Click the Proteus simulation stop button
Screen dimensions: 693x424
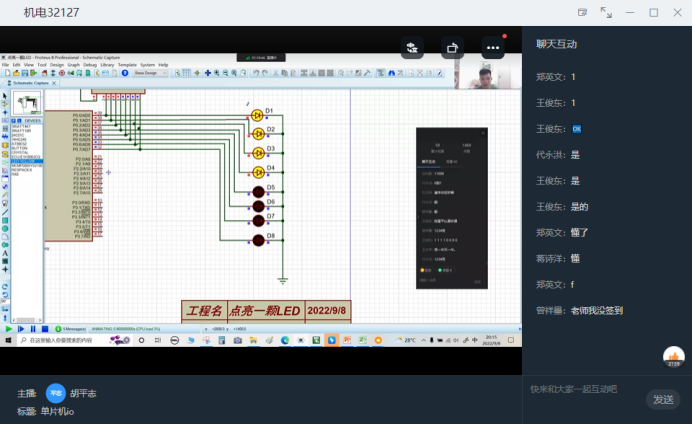(x=44, y=328)
